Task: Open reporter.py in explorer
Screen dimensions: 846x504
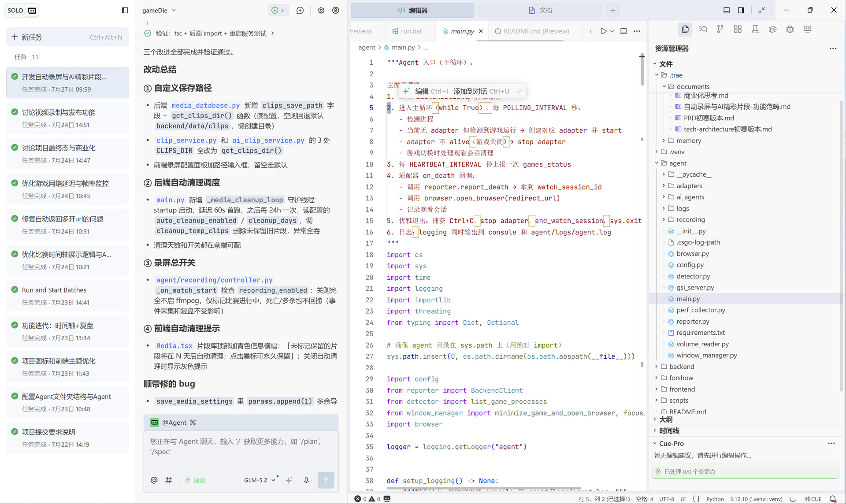Action: pyautogui.click(x=693, y=322)
